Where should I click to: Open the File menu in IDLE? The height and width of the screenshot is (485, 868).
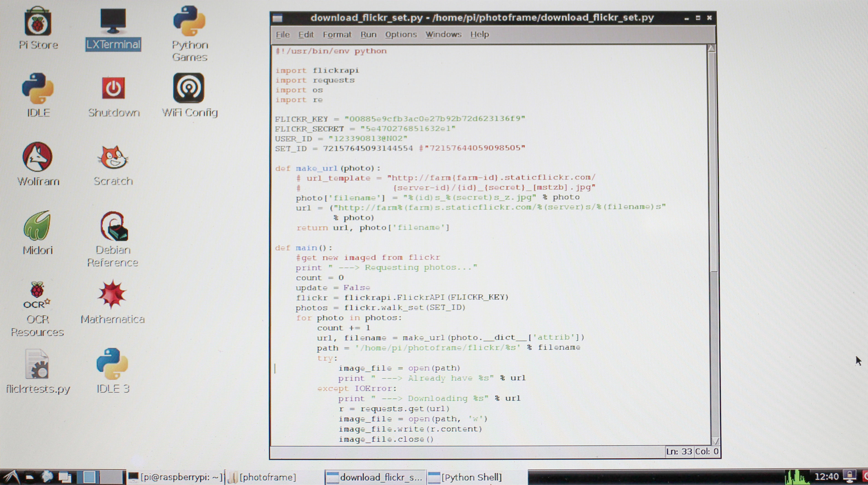click(x=282, y=34)
